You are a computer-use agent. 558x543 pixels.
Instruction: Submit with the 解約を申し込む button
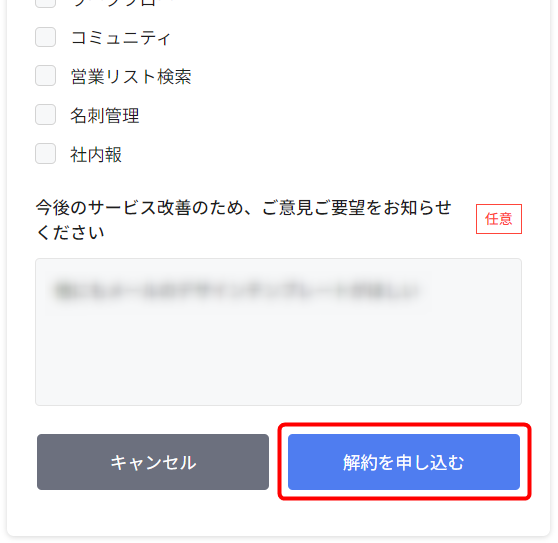coord(404,462)
